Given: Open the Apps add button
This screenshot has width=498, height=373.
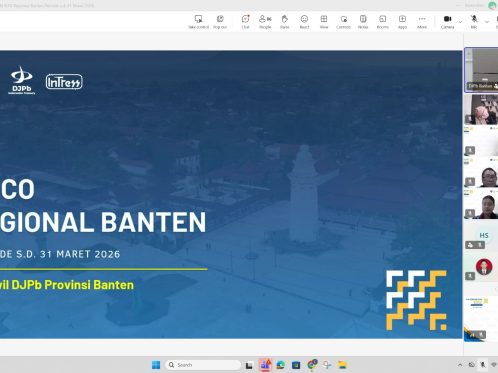Looking at the screenshot, I should point(402,22).
